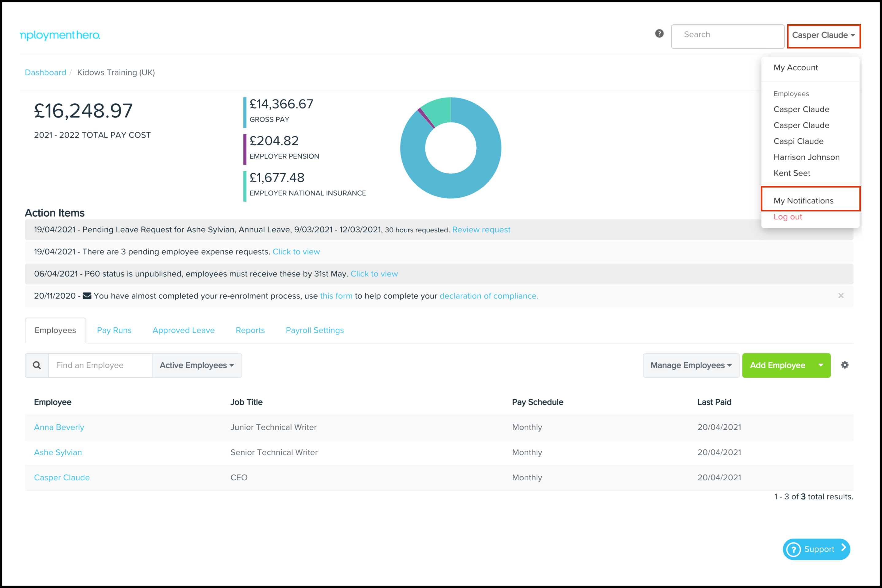Open the Manage Employees dropdown
882x588 pixels.
pyautogui.click(x=691, y=365)
